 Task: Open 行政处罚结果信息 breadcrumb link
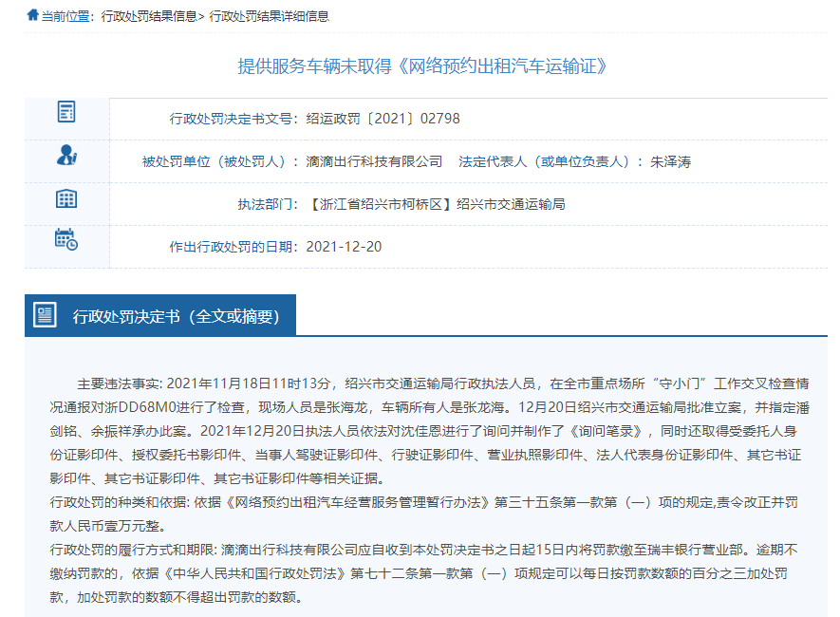click(149, 16)
